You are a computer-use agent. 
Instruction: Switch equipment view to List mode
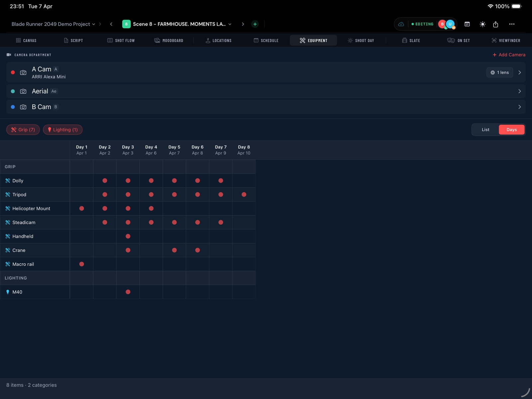(485, 130)
